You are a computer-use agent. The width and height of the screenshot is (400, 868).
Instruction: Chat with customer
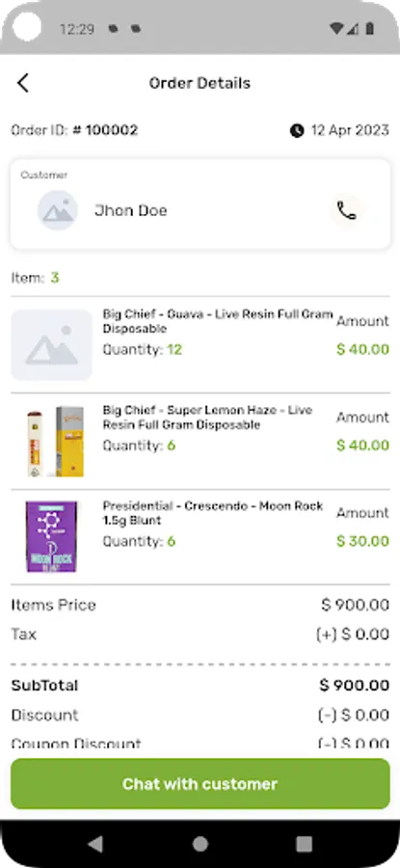(200, 784)
